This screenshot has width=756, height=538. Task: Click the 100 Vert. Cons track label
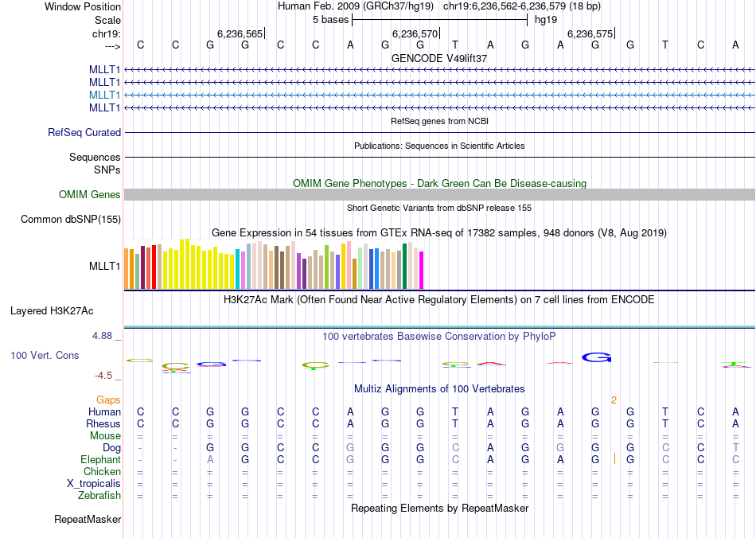pos(45,355)
